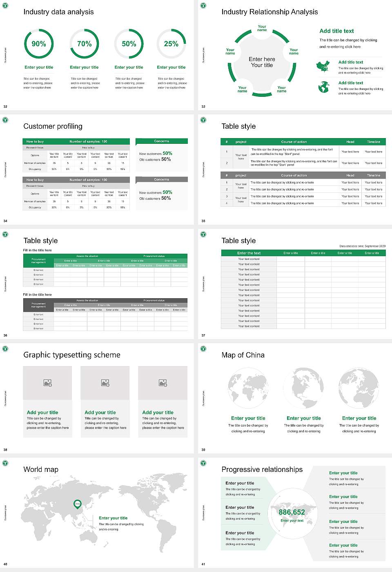Click the middle Americas globe graphic

pos(303,387)
